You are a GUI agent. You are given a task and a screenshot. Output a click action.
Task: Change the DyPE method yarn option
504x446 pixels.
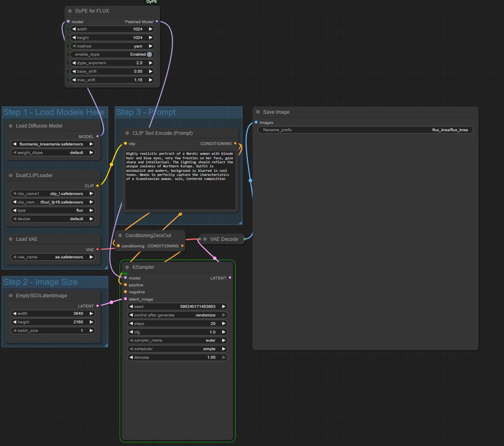(112, 46)
